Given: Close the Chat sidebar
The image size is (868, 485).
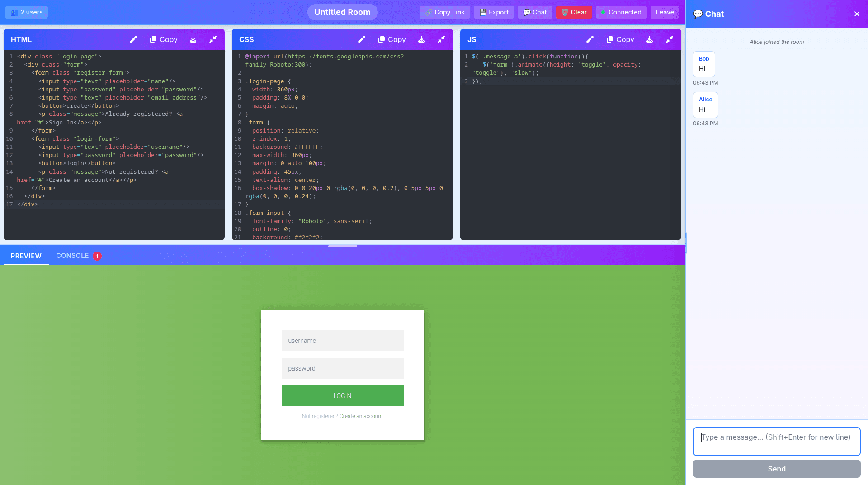Looking at the screenshot, I should click(x=857, y=14).
